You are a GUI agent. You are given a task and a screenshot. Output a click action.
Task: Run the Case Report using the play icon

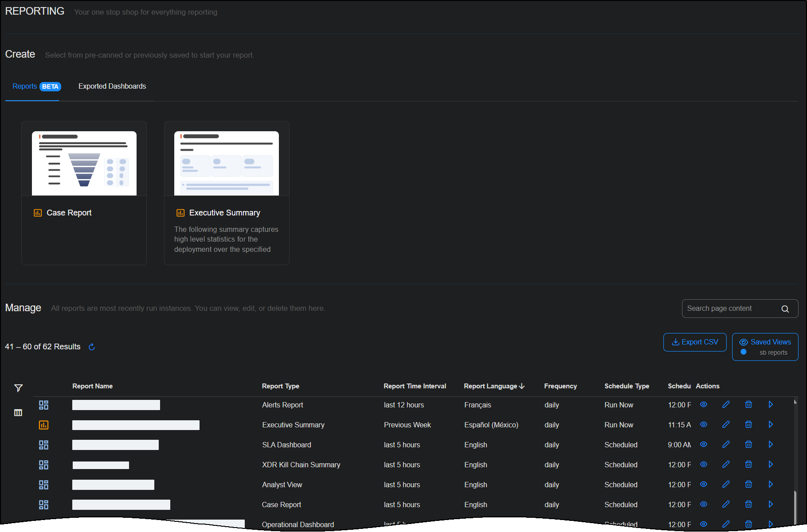tap(771, 504)
